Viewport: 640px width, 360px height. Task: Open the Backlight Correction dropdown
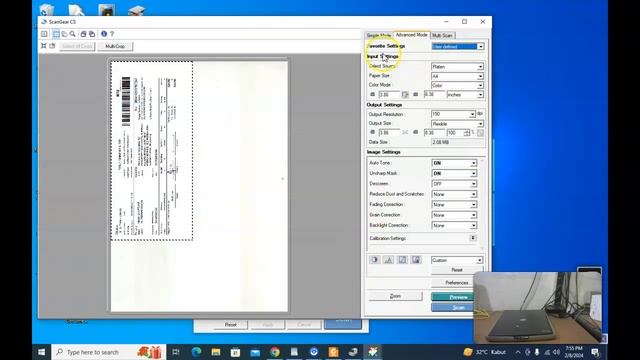(x=454, y=225)
